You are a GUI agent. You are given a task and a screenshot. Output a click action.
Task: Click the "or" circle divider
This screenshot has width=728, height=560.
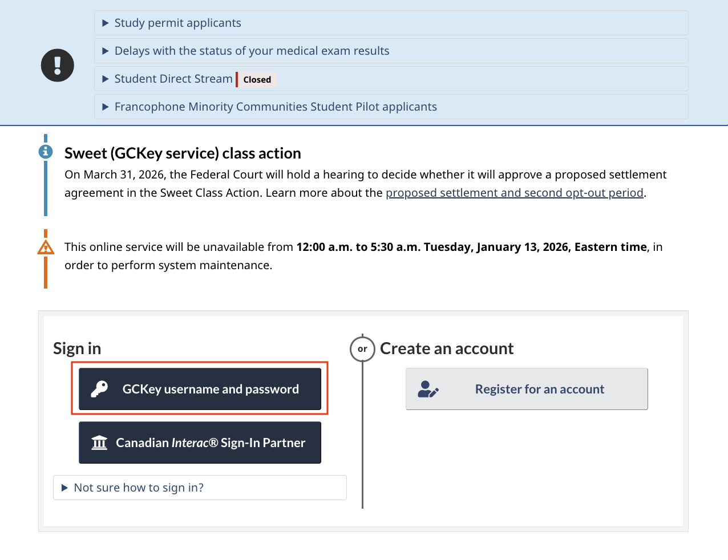click(362, 348)
